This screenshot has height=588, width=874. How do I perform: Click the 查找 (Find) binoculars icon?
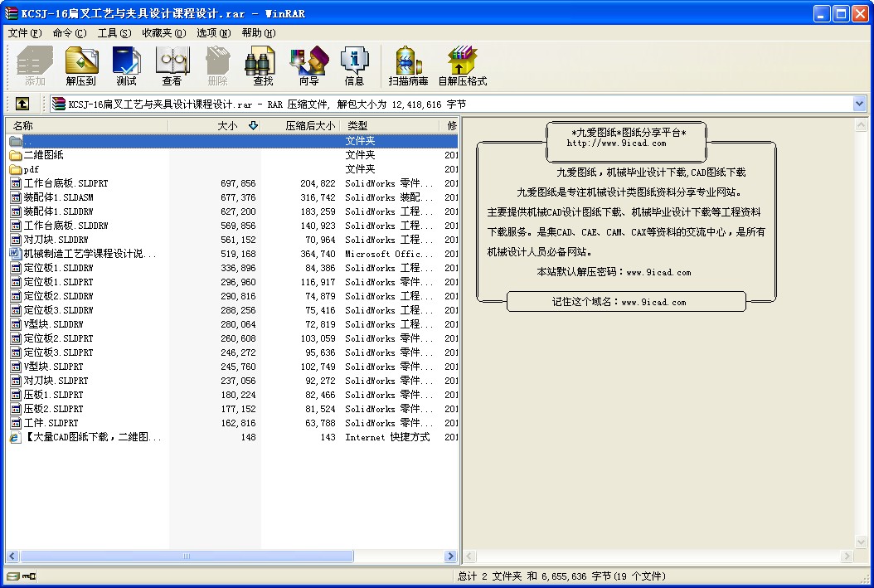263,66
